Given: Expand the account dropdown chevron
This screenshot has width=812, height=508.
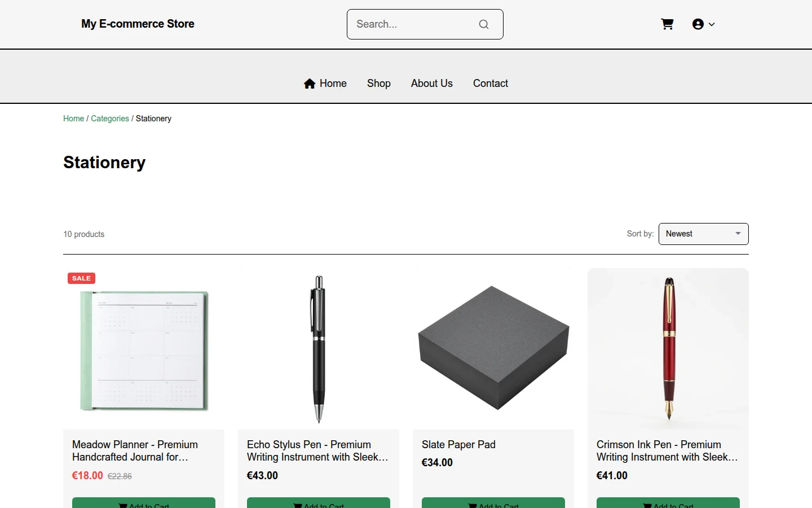Looking at the screenshot, I should click(712, 24).
